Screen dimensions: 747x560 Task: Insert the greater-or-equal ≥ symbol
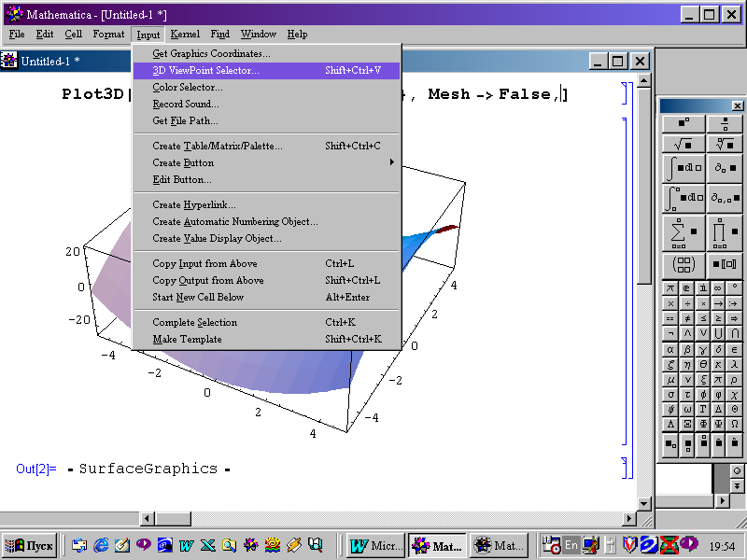tap(718, 318)
